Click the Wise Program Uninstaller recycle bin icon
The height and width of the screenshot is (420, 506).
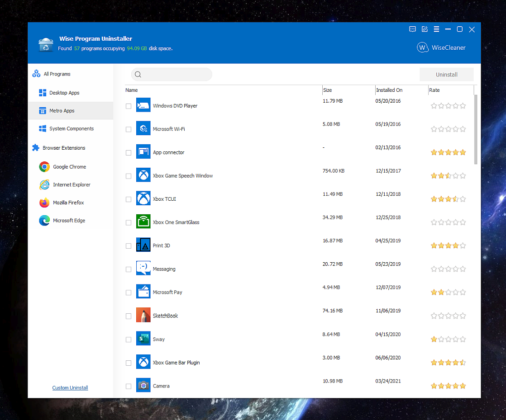point(46,44)
